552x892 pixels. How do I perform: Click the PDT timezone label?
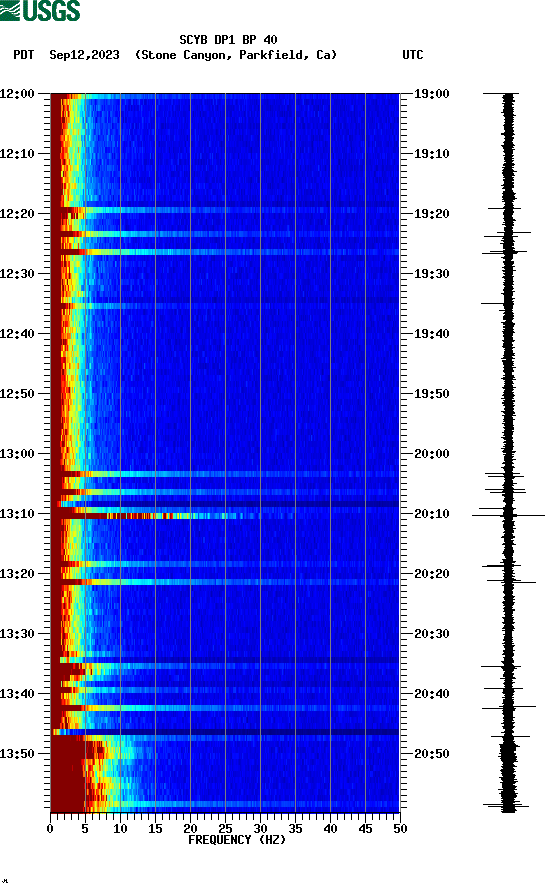click(x=24, y=55)
